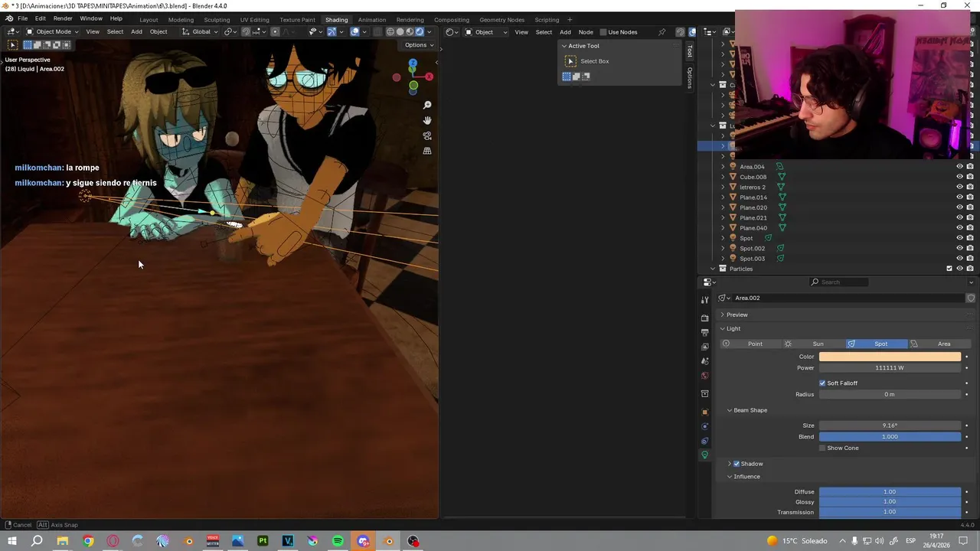Open the light Color swatch
The width and height of the screenshot is (980, 551).
point(890,357)
